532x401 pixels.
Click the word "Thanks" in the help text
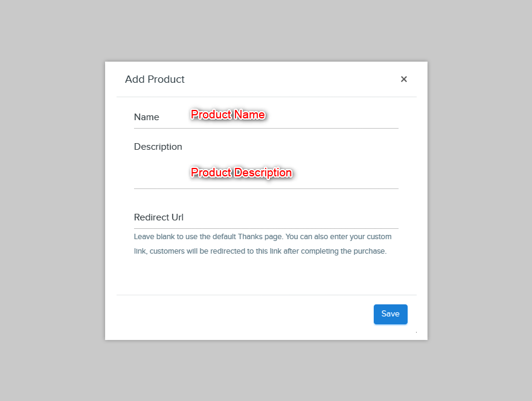250,237
